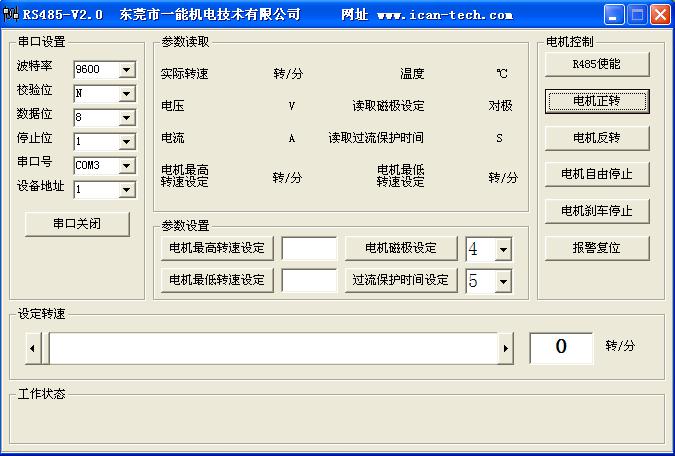This screenshot has width=675, height=456.
Task: Click the 温度 label
Action: click(x=412, y=74)
